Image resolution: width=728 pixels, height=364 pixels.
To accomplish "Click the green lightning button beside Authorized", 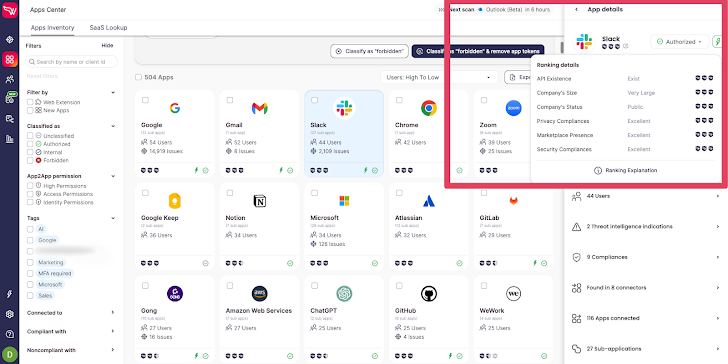I will (x=718, y=42).
